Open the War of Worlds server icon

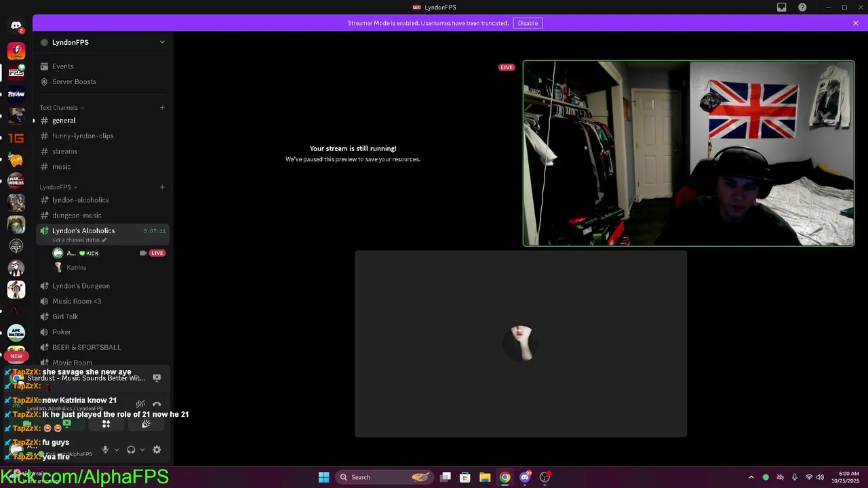tap(16, 181)
